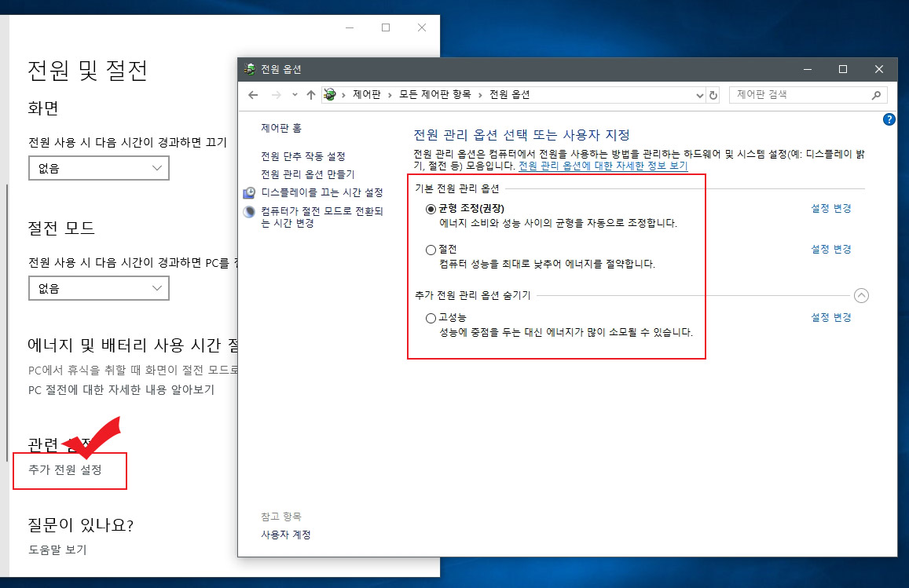This screenshot has width=909, height=588.
Task: Collapse the 추가 전원 관리 옵션 section chevron
Action: pos(861,295)
